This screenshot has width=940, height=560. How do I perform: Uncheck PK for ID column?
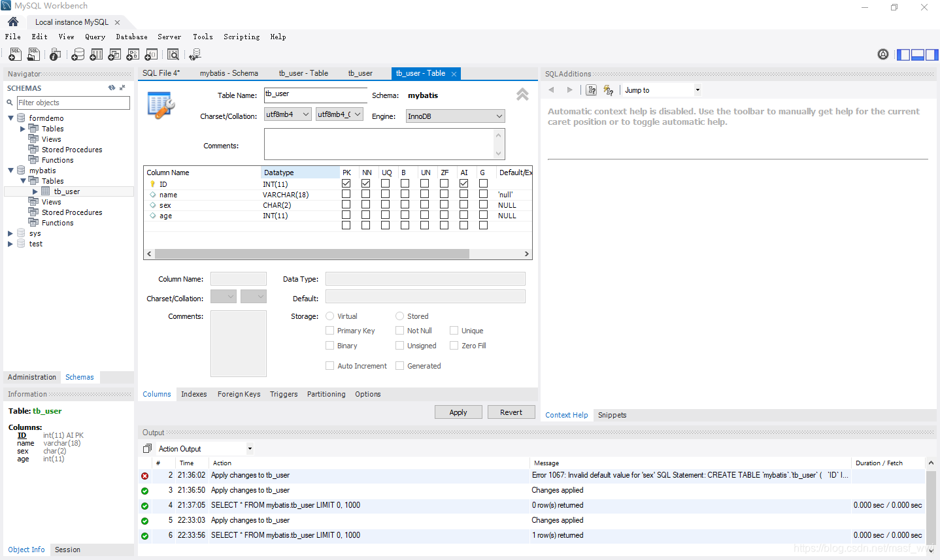[x=346, y=184]
